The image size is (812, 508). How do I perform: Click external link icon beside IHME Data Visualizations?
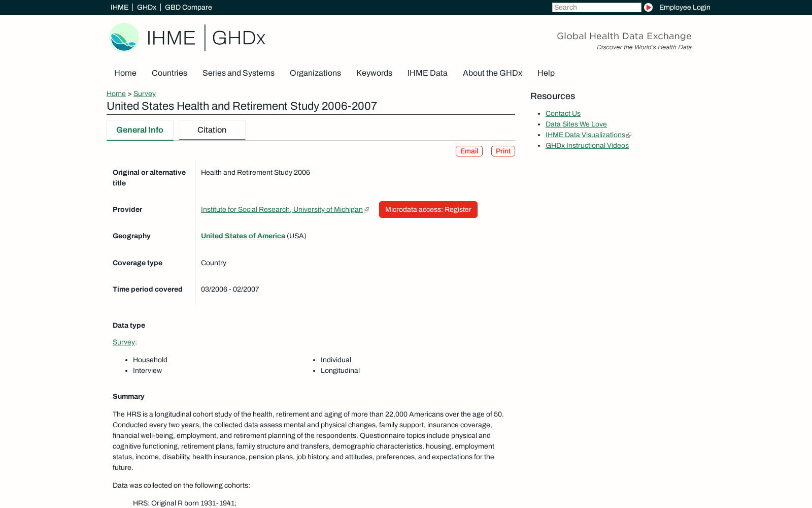tap(629, 135)
